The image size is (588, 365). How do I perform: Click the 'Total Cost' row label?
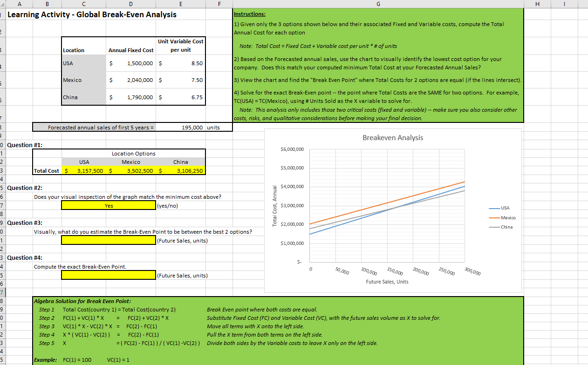point(48,171)
